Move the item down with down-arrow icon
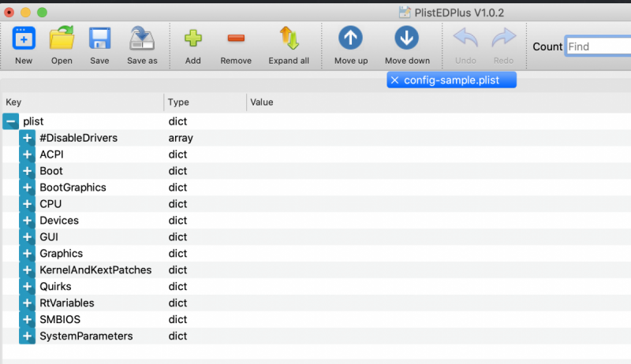631x364 pixels. [407, 38]
